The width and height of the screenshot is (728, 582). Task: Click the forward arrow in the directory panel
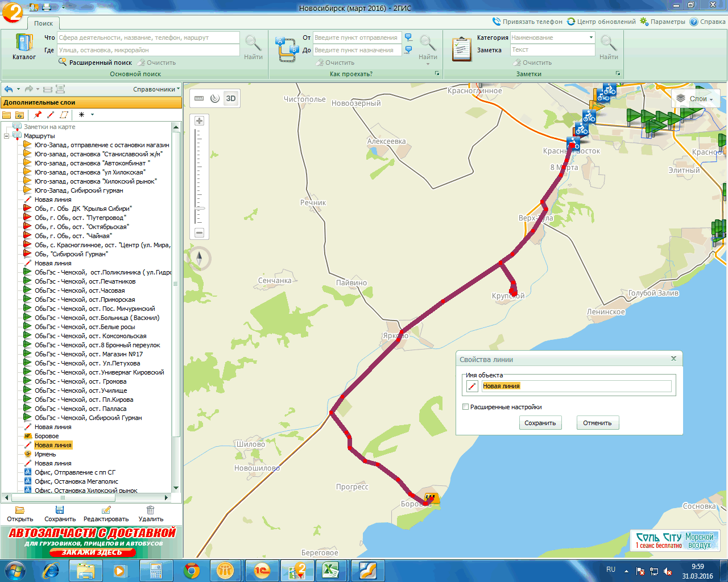tap(28, 89)
